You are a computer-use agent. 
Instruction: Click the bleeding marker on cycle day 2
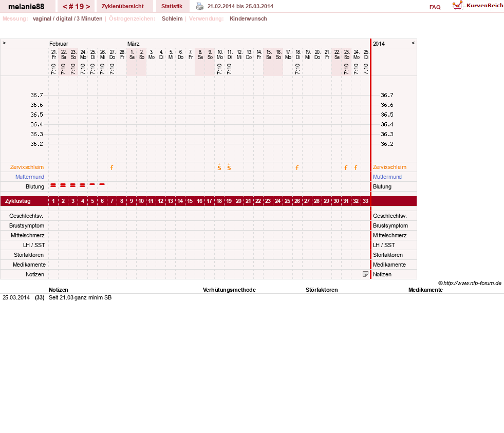point(63,185)
